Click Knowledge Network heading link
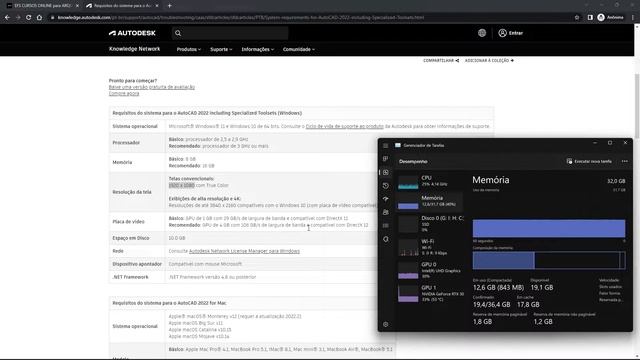The image size is (640, 360). 134,49
